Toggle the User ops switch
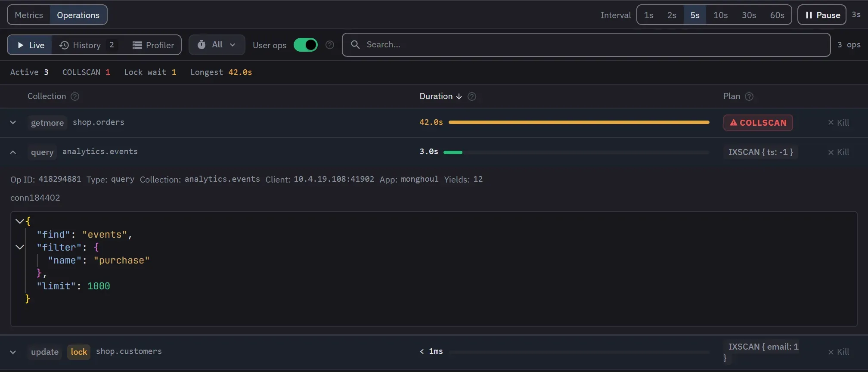868x372 pixels. 306,45
